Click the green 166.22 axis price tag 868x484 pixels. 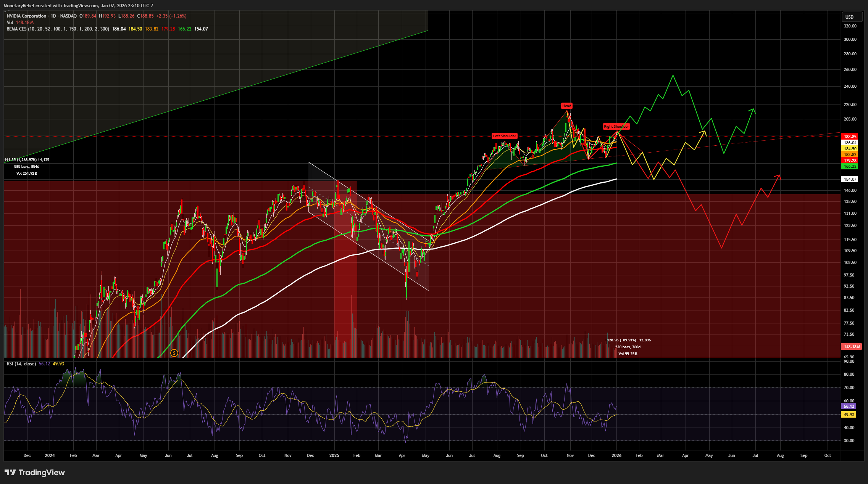point(850,166)
